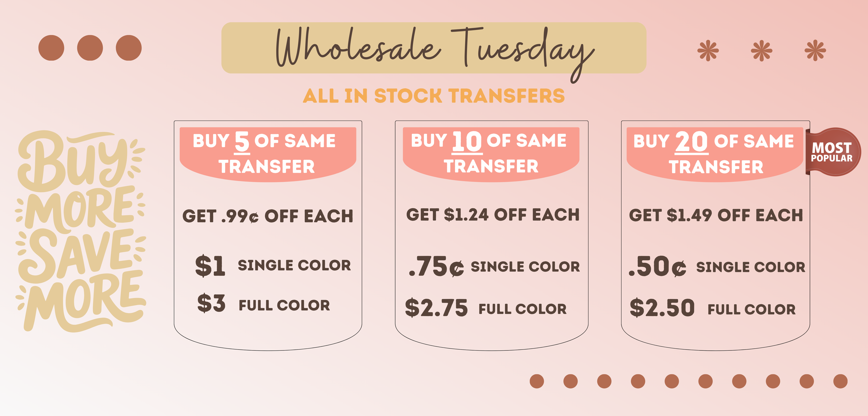Click the third large brown dot top-left

coord(129,48)
